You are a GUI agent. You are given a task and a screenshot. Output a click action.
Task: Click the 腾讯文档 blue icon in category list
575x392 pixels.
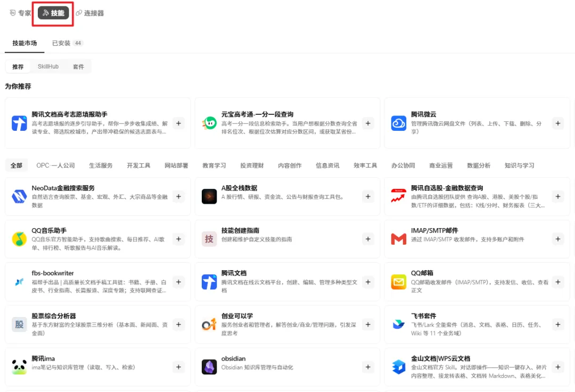tap(209, 282)
